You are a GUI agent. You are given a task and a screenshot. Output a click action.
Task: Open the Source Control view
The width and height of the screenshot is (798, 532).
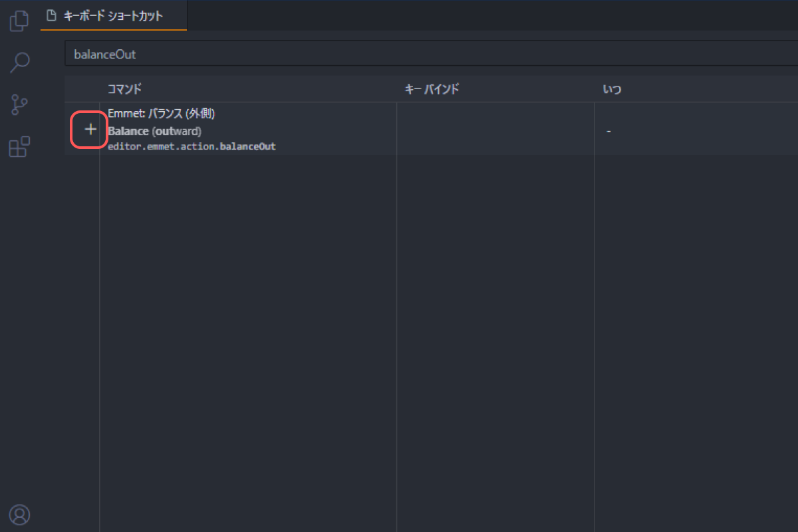[x=19, y=104]
